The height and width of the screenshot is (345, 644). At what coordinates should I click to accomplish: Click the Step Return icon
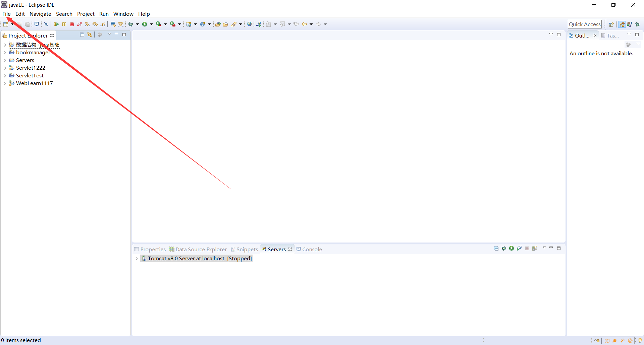(103, 24)
